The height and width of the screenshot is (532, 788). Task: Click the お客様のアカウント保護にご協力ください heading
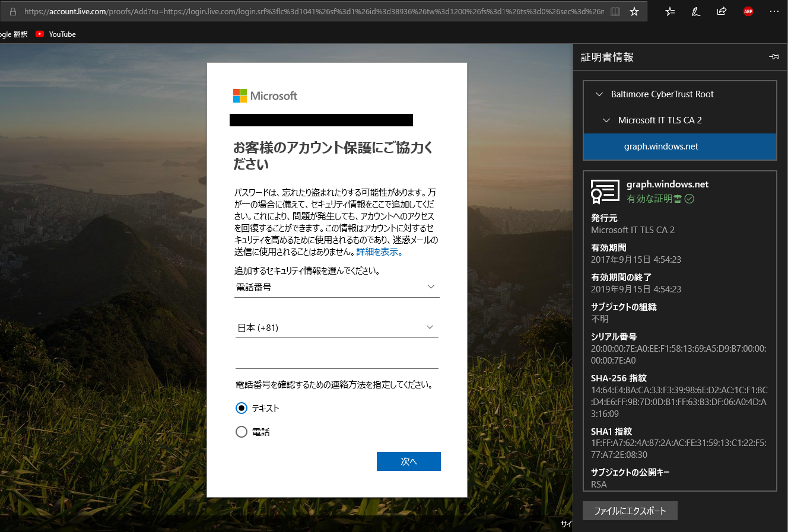pos(333,156)
